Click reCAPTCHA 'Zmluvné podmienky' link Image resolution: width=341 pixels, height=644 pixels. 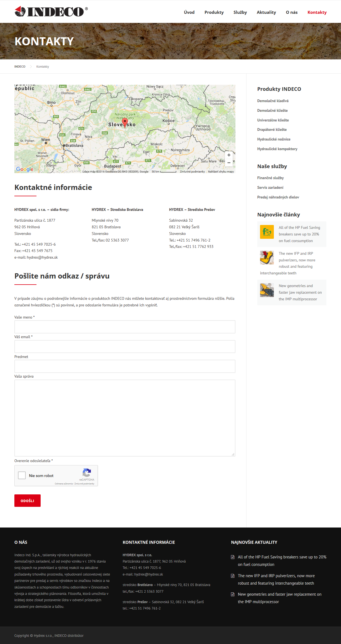click(x=84, y=484)
